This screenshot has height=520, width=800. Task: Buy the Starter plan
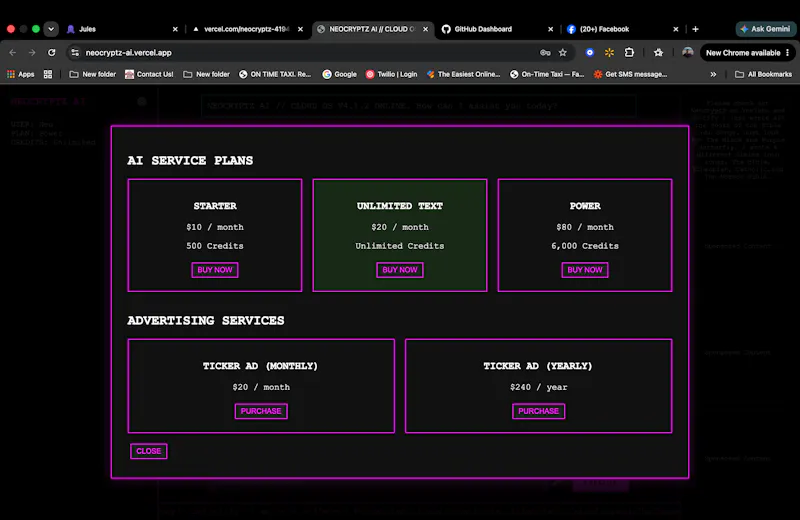pyautogui.click(x=215, y=270)
